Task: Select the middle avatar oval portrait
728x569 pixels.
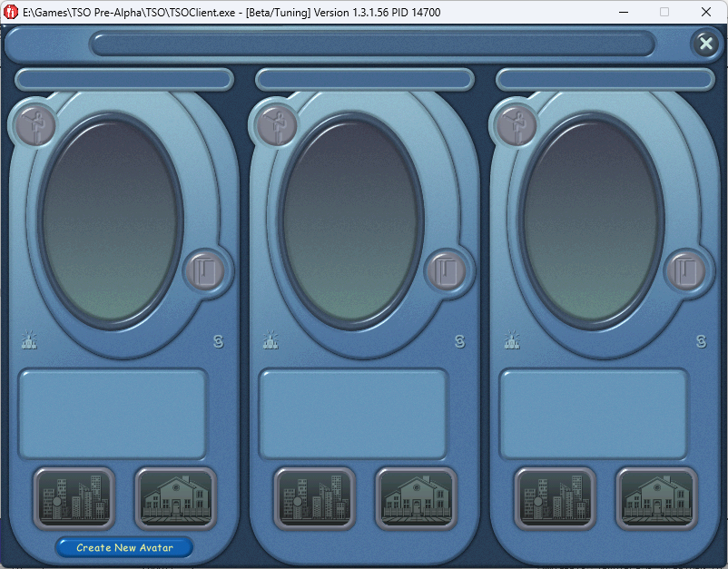Action: tap(351, 221)
